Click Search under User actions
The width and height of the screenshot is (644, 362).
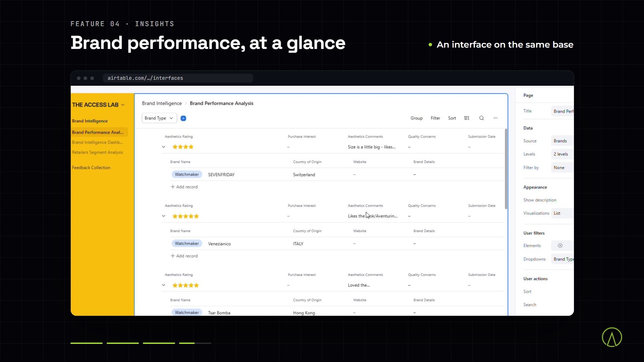click(x=530, y=305)
